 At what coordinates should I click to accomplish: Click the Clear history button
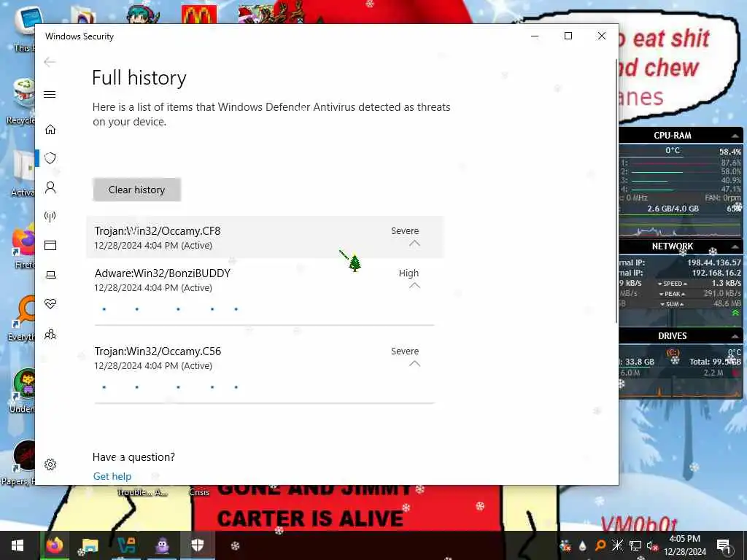tap(136, 190)
